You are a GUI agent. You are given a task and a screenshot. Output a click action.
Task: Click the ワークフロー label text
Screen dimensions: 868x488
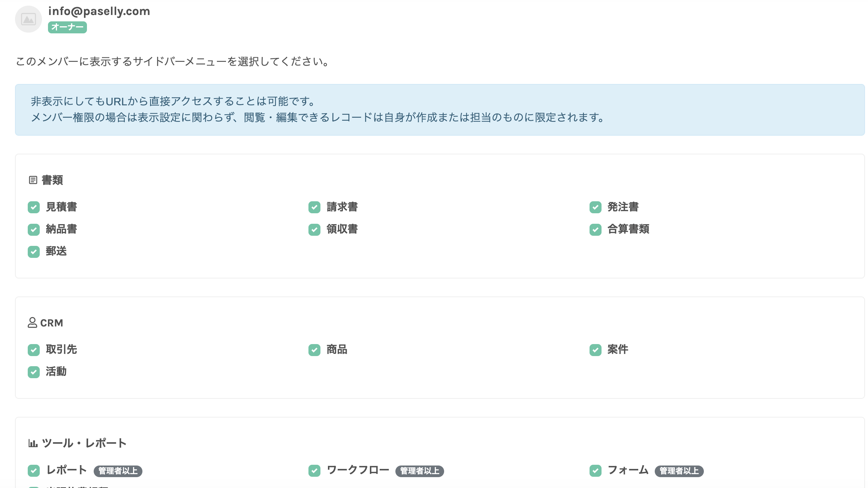pyautogui.click(x=358, y=470)
